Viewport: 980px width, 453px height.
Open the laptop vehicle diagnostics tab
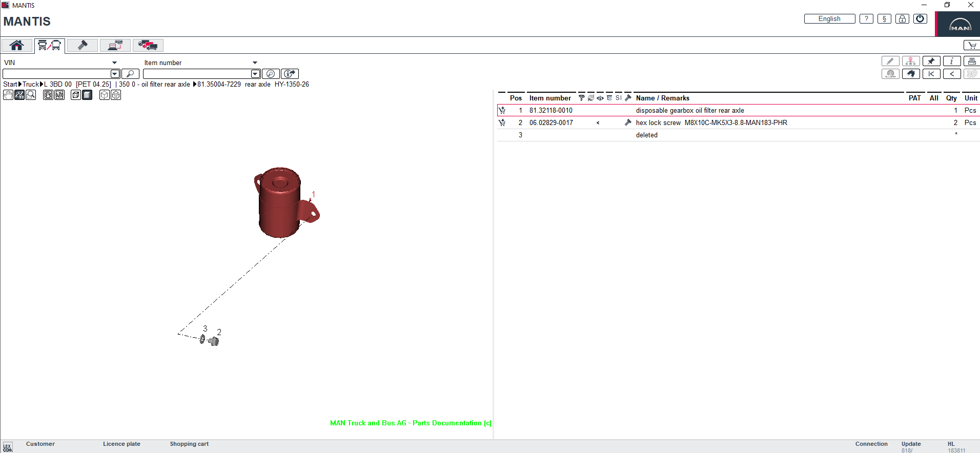tap(115, 45)
